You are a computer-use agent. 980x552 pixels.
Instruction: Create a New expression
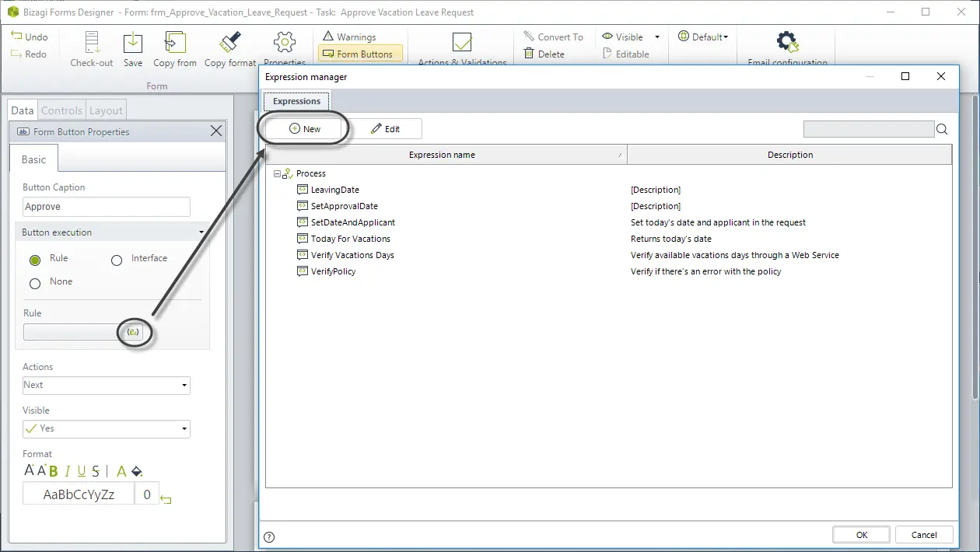(x=305, y=129)
